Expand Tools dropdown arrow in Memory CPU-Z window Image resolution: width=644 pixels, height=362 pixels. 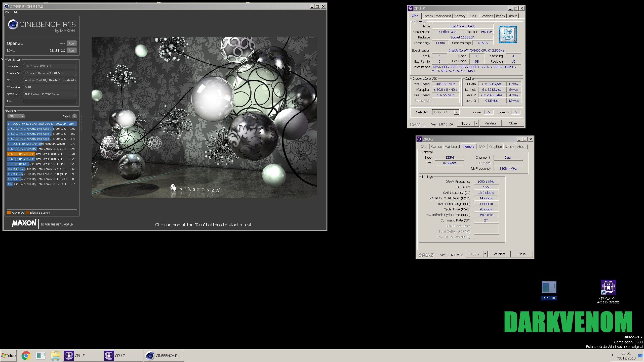coord(485,254)
